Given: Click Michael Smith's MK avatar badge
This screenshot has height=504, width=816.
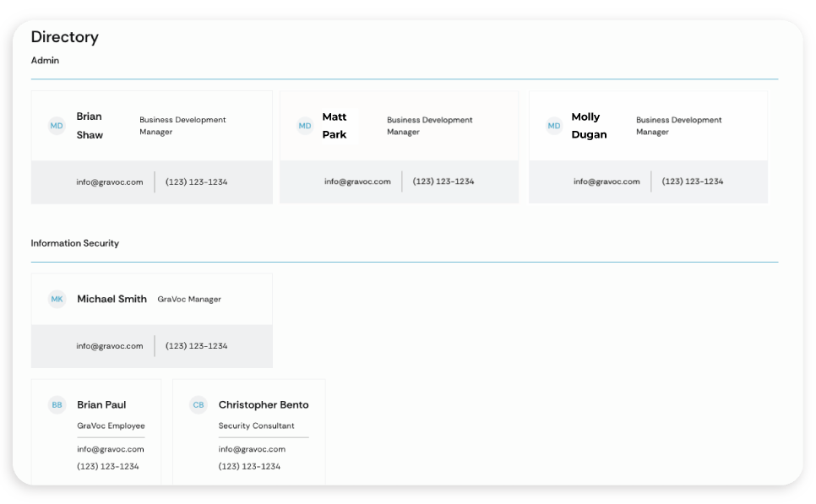Looking at the screenshot, I should (56, 299).
